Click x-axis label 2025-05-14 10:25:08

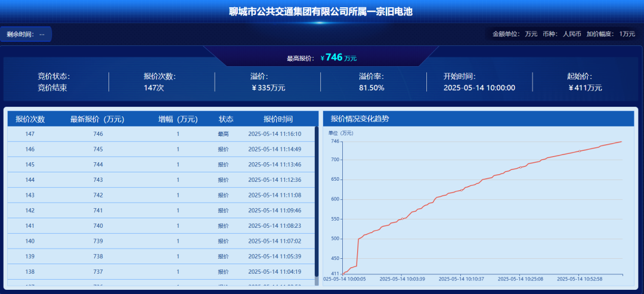point(521,278)
